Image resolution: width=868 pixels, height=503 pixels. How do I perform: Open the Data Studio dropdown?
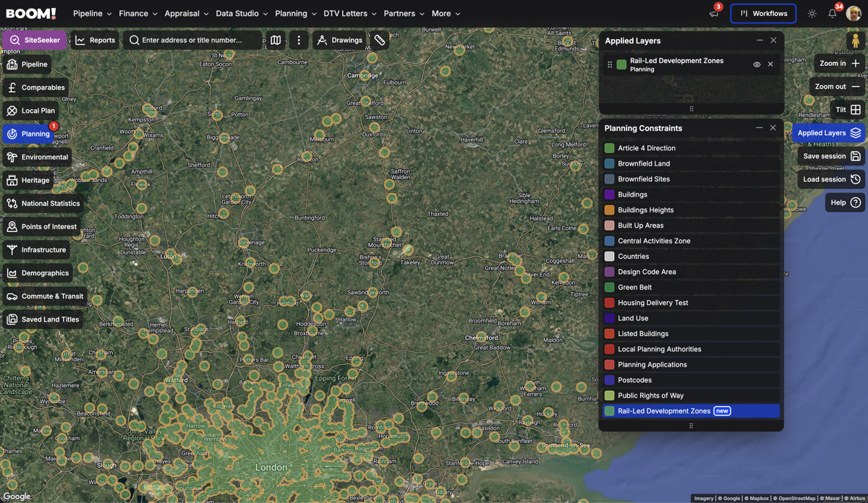pyautogui.click(x=242, y=14)
